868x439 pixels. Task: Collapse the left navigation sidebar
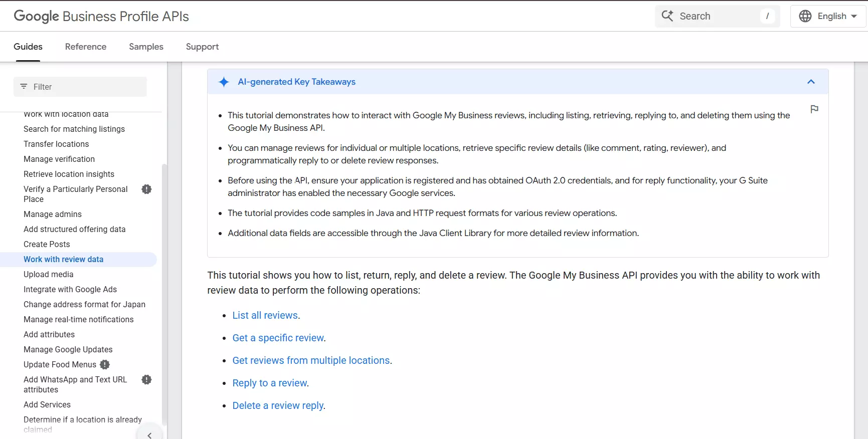(149, 435)
